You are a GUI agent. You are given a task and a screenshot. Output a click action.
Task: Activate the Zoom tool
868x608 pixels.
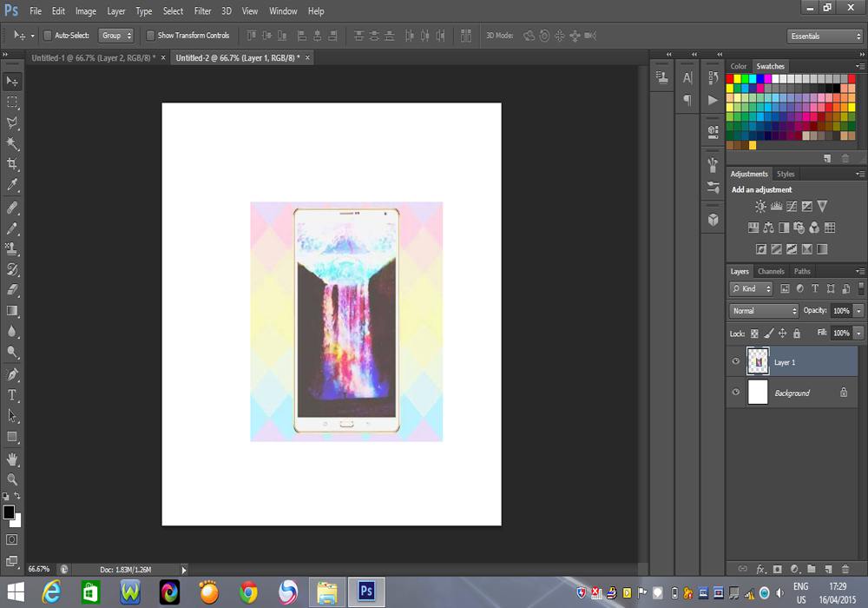point(12,479)
